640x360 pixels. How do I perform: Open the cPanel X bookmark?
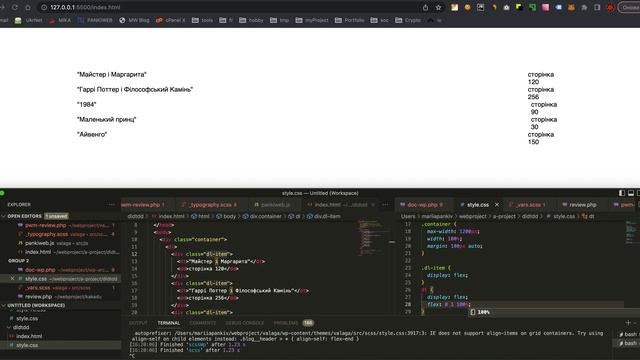click(171, 20)
